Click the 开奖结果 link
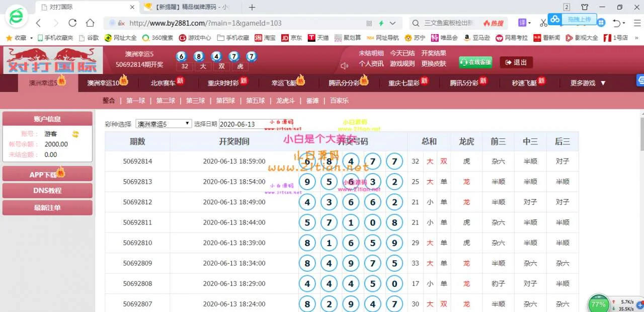The width and height of the screenshot is (644, 312). (x=433, y=53)
